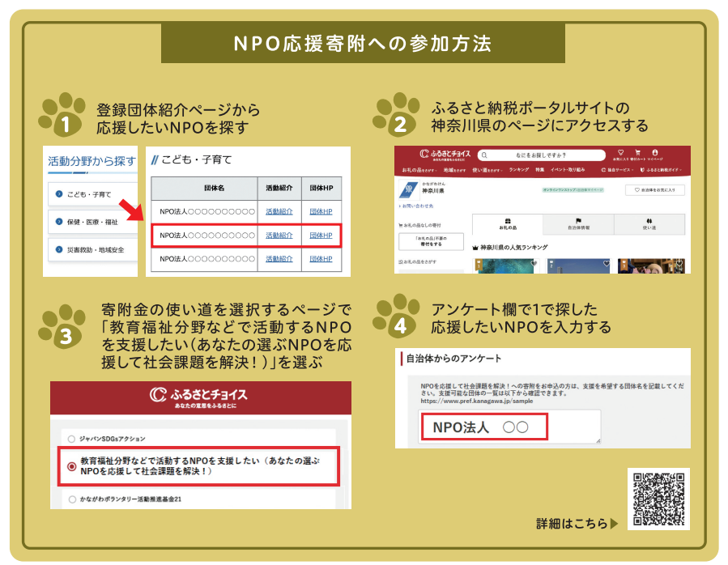Expand the お礼の品をさがす dropdown menu
Screen dimensions: 728x565
[420, 171]
